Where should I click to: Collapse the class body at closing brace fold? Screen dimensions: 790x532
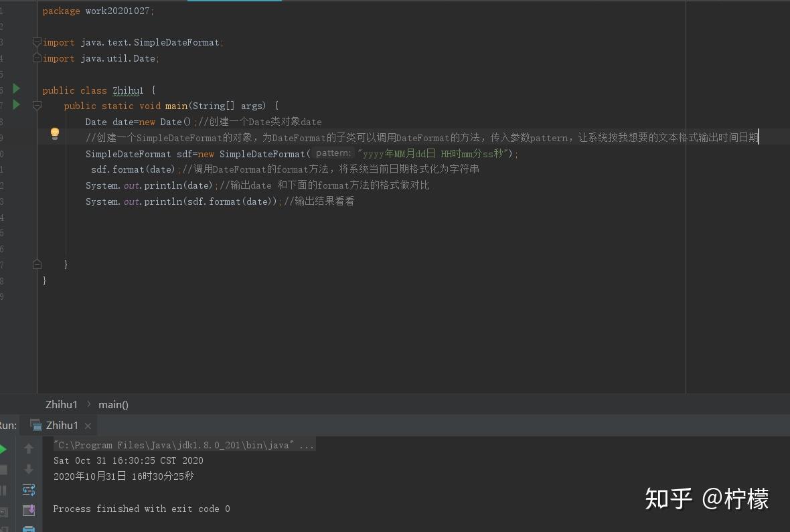click(x=37, y=264)
